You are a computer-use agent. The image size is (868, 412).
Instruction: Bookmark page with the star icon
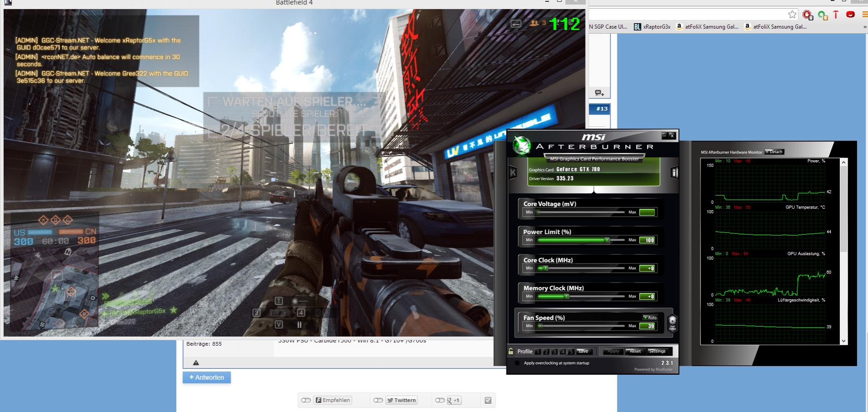point(793,15)
